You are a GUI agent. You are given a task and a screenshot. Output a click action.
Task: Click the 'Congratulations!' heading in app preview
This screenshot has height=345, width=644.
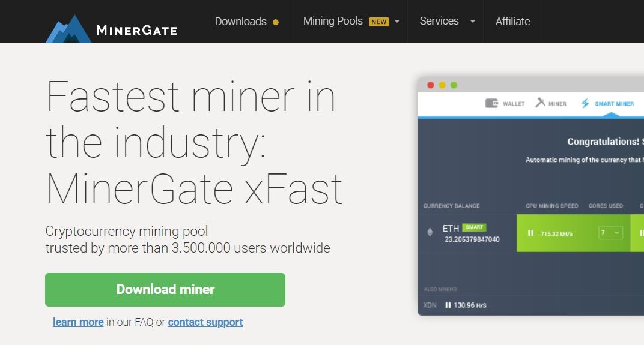pyautogui.click(x=603, y=142)
